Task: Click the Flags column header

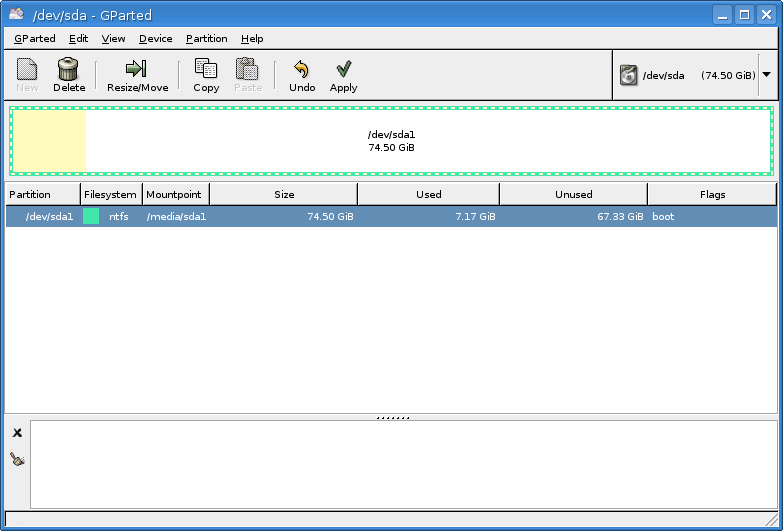Action: [x=712, y=194]
